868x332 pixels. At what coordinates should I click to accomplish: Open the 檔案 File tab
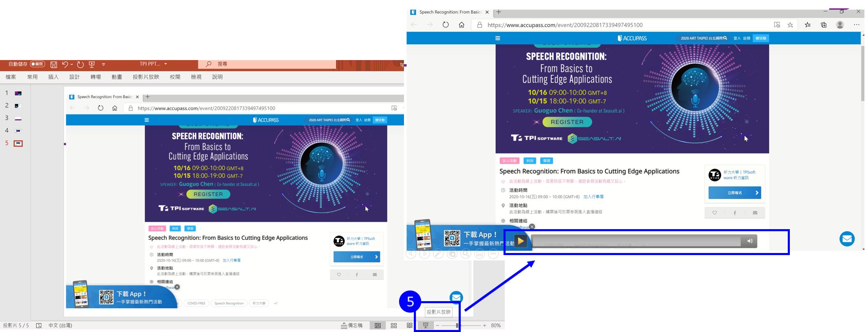(x=11, y=77)
